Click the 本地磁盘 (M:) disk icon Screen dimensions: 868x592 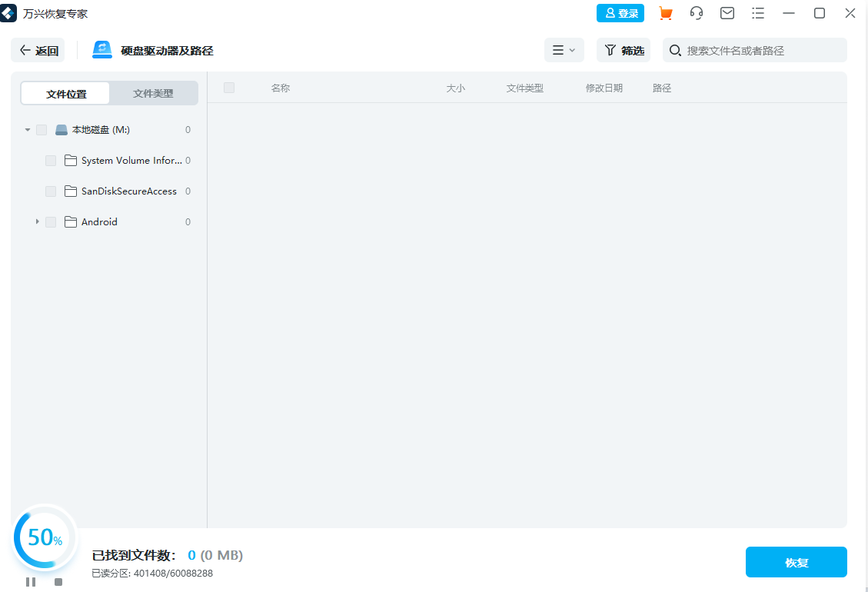pyautogui.click(x=61, y=129)
